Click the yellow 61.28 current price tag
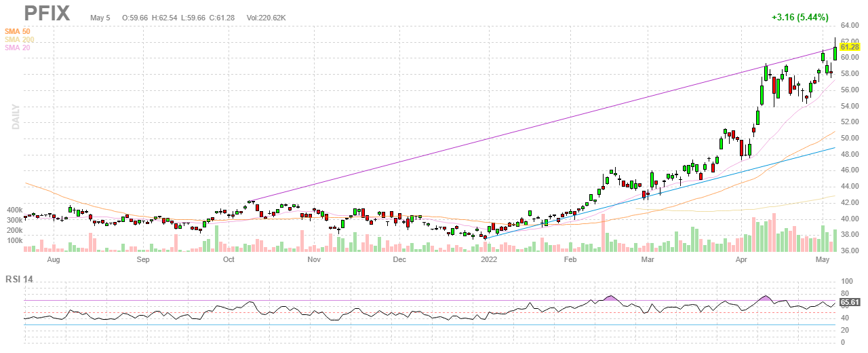Viewport: 868px width, 353px height. tap(850, 47)
